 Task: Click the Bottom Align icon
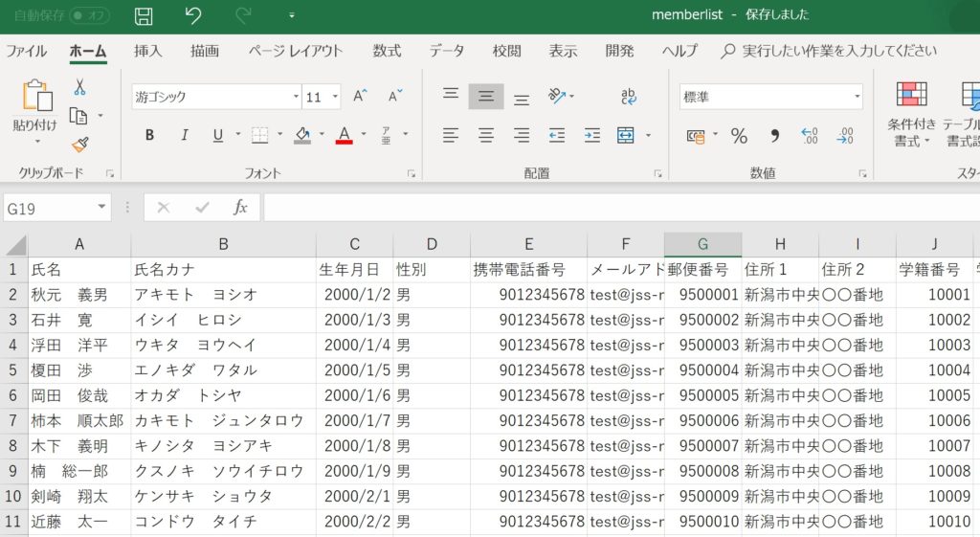coord(522,99)
